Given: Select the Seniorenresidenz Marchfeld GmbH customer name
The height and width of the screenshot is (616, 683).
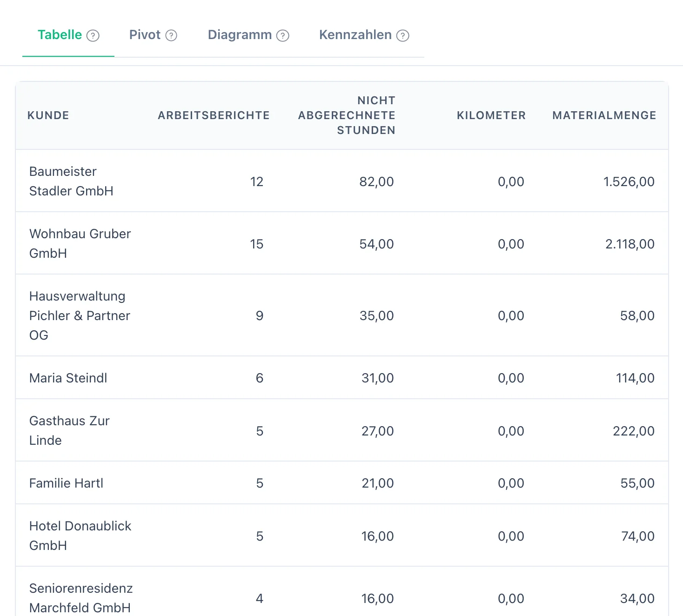Looking at the screenshot, I should [81, 598].
